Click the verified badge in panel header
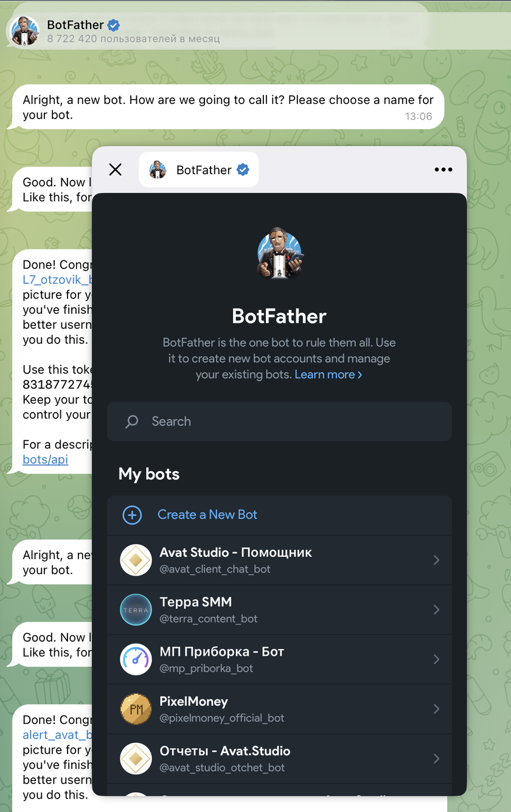 (243, 170)
